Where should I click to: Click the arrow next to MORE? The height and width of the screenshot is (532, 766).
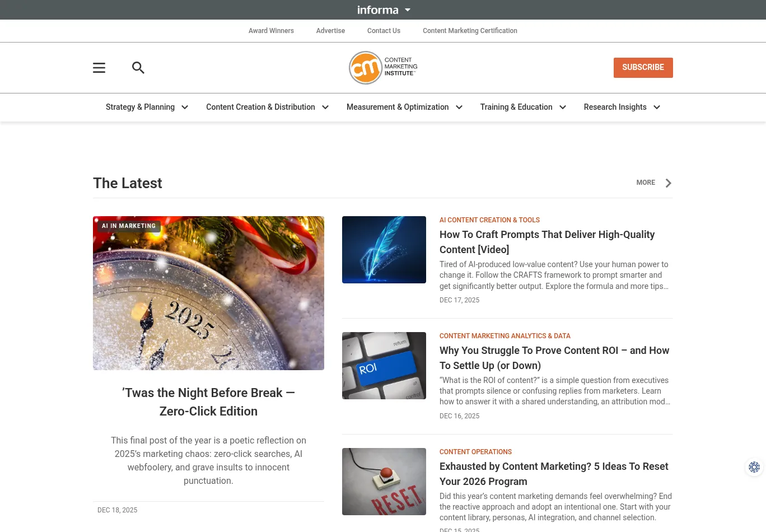point(668,183)
